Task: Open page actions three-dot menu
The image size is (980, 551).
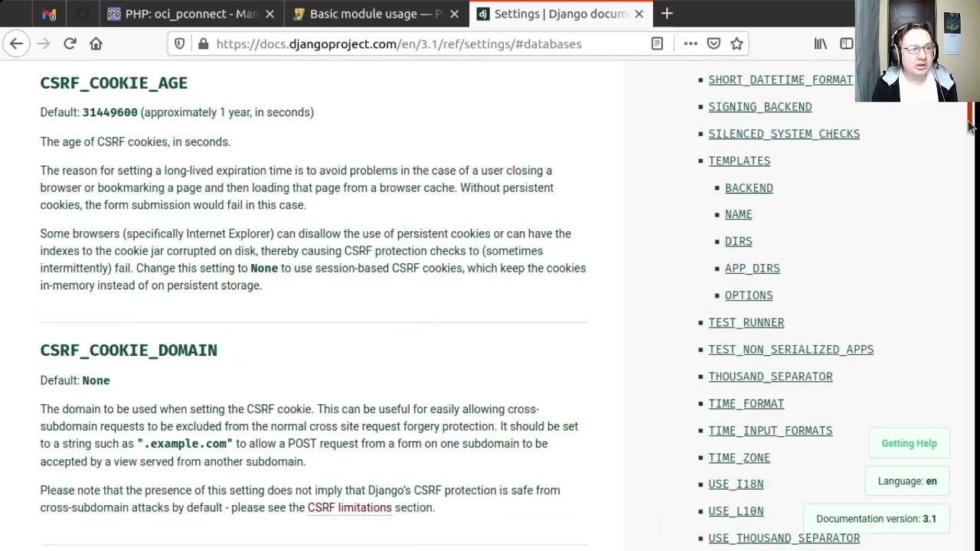Action: click(x=691, y=44)
